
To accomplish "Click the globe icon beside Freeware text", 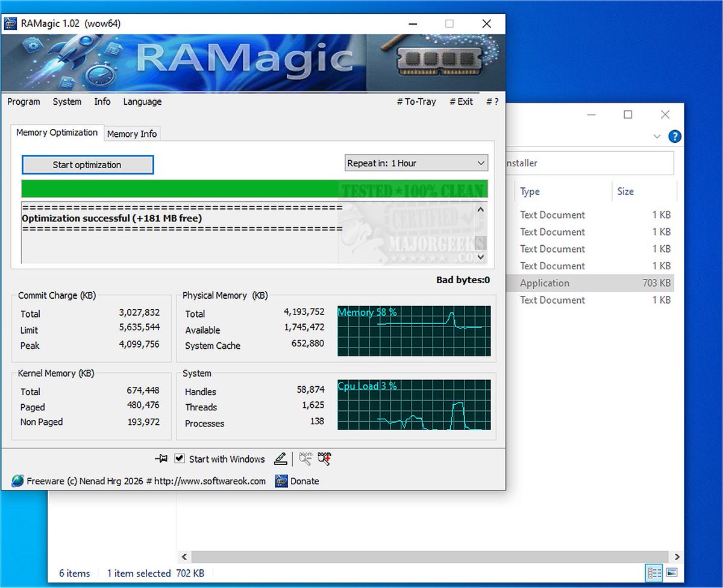I will point(17,481).
